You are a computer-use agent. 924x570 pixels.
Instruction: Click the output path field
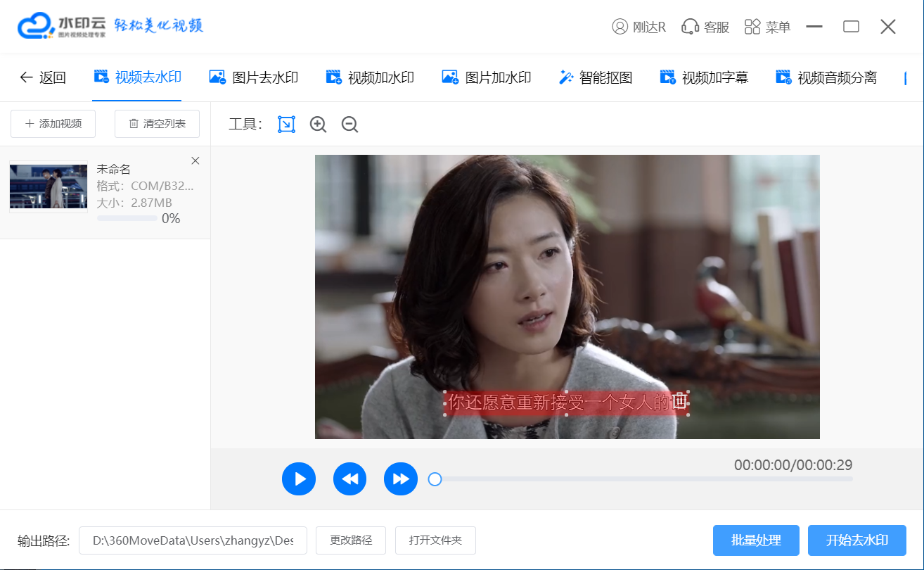pyautogui.click(x=193, y=540)
